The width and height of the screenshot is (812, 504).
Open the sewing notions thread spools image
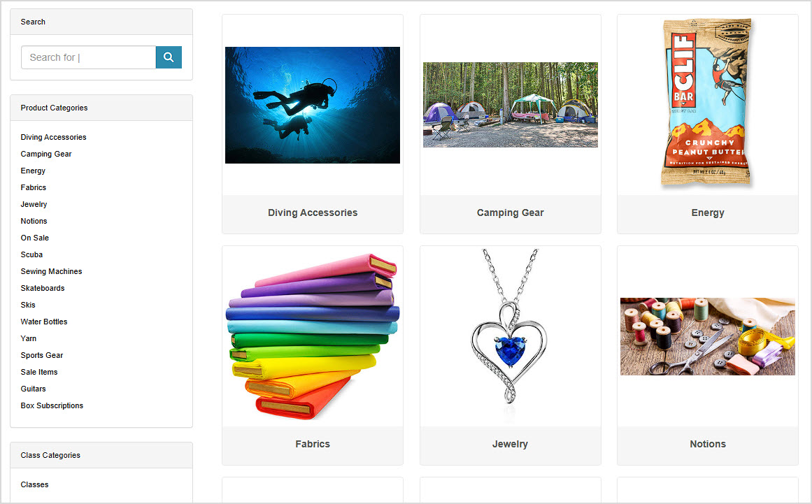tap(708, 336)
